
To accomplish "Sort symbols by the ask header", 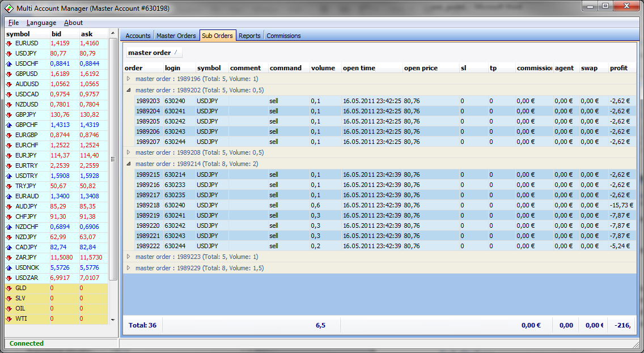I will [87, 34].
